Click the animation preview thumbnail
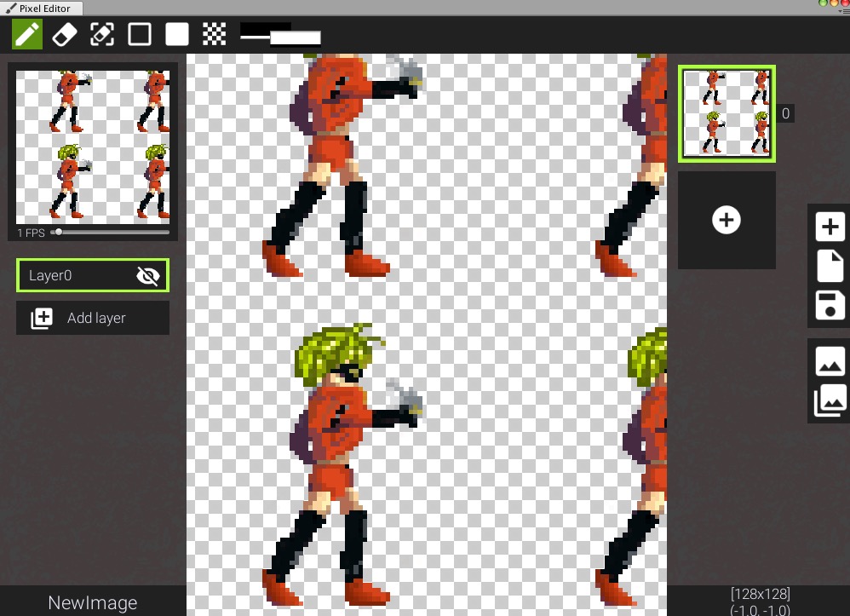 pos(93,147)
